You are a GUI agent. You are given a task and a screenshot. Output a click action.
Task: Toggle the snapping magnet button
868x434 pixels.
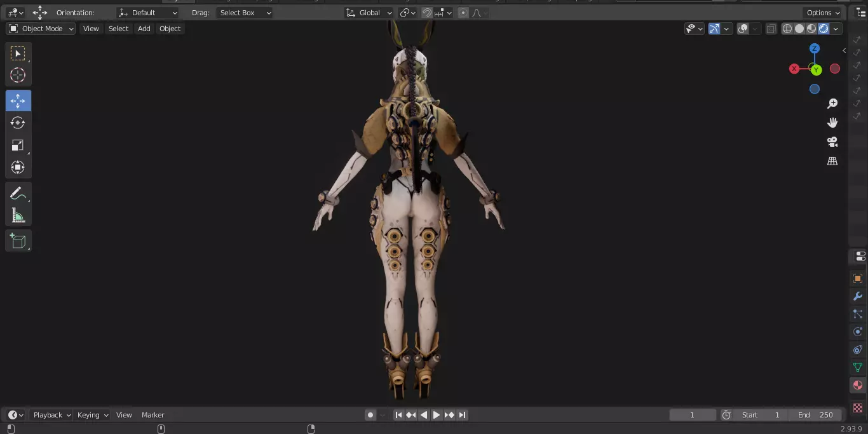coord(428,13)
